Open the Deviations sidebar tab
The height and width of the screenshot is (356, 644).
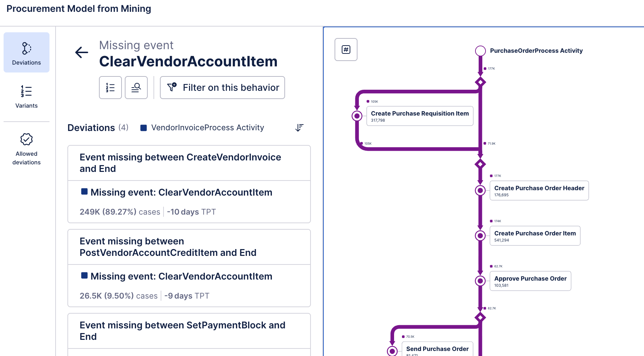(27, 52)
